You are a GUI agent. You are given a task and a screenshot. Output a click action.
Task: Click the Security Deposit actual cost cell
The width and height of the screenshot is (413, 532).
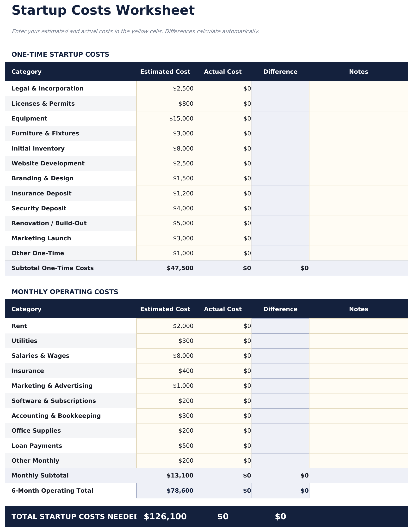(222, 208)
